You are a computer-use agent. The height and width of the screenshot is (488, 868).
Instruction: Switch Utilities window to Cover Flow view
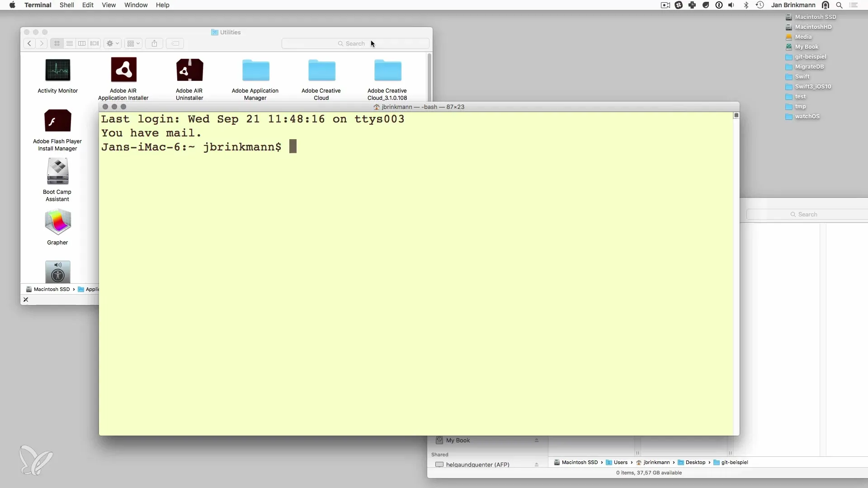click(94, 43)
